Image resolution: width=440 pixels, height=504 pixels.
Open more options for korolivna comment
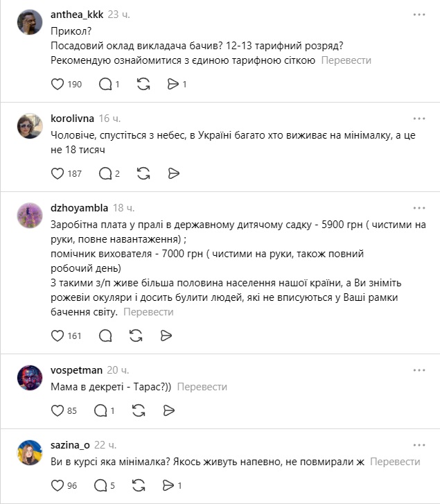[419, 119]
